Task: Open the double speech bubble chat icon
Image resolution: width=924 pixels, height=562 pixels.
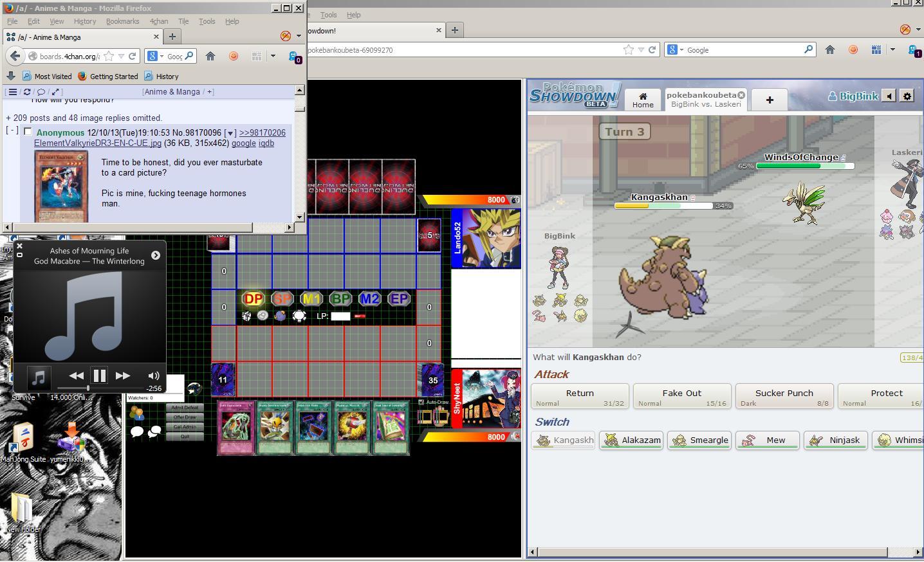Action: pyautogui.click(x=154, y=432)
